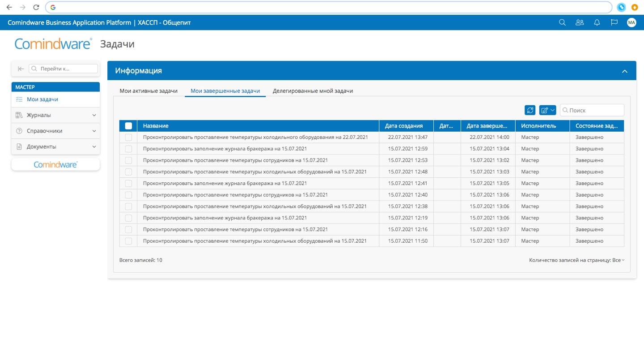The height and width of the screenshot is (356, 644).
Task: Click the truncated Дат... column header
Action: pos(447,126)
